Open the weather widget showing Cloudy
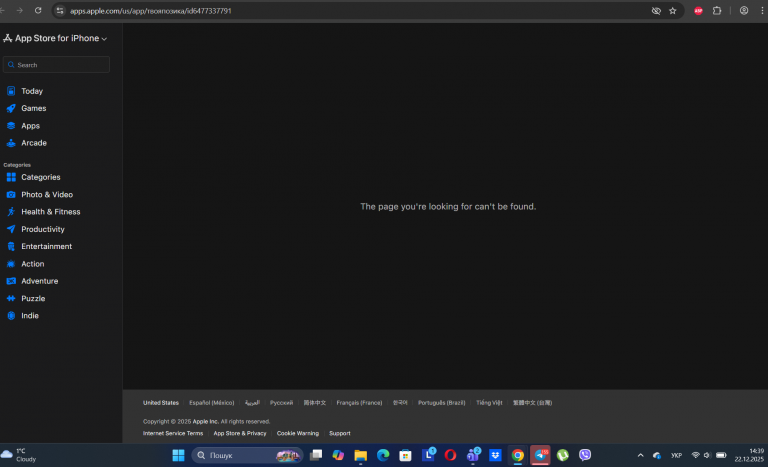This screenshot has width=768, height=467. [x=19, y=455]
